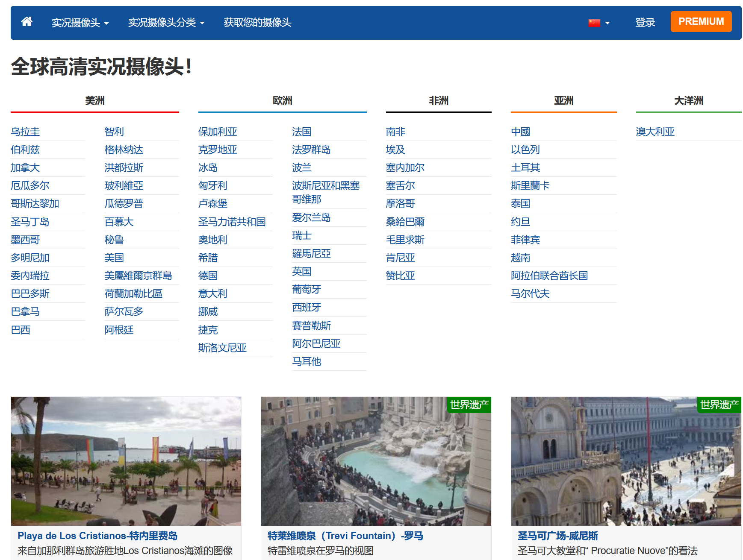Click the 南非 link under 非洲
Image resolution: width=743 pixels, height=560 pixels.
tap(395, 132)
